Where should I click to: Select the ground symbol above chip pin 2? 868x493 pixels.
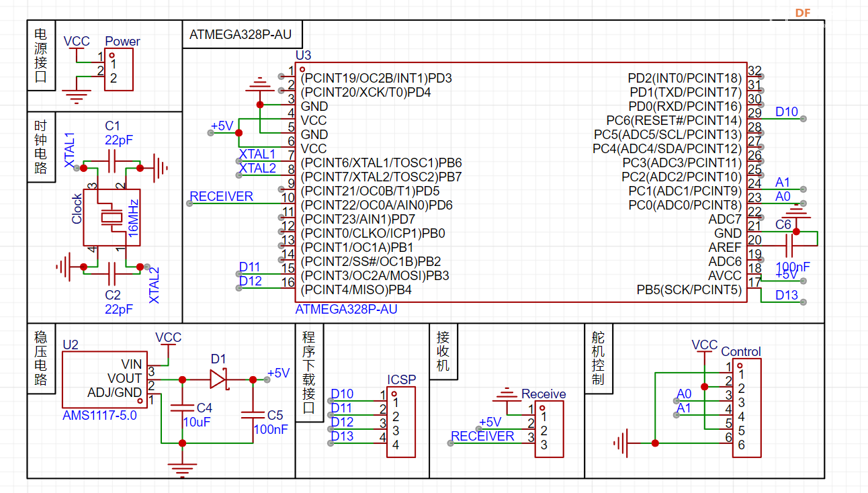pos(259,85)
